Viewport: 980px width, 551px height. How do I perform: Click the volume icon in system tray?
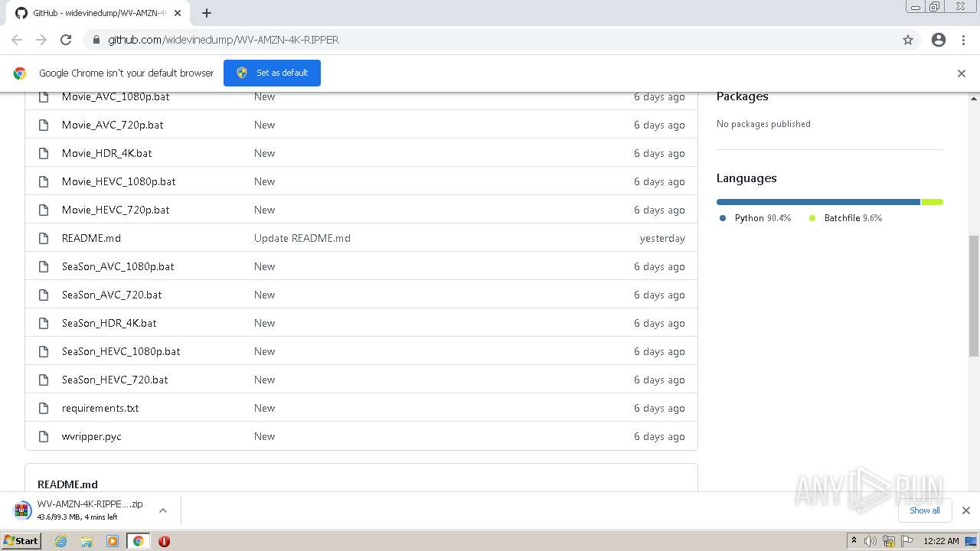pyautogui.click(x=871, y=541)
